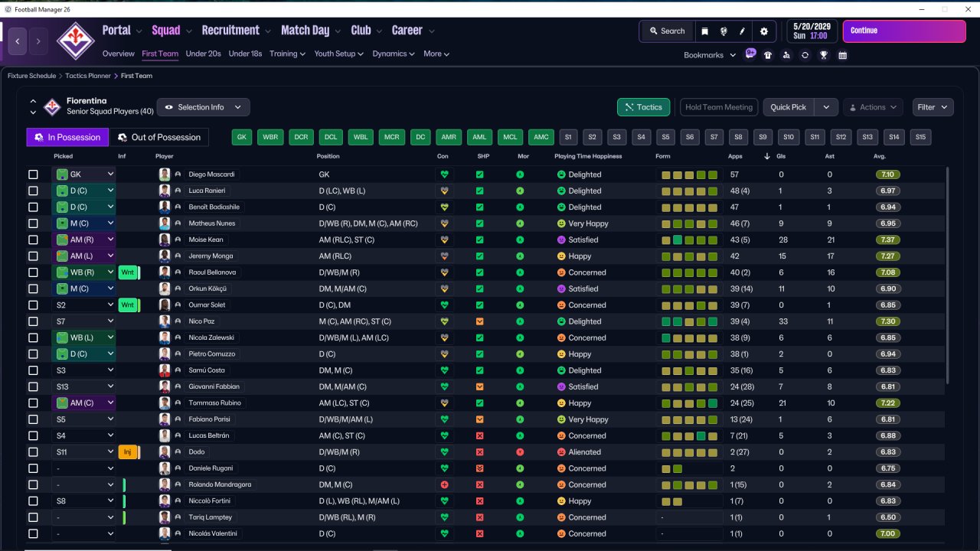Open the settings gear icon
Viewport: 980px width, 551px height.
[x=763, y=31]
